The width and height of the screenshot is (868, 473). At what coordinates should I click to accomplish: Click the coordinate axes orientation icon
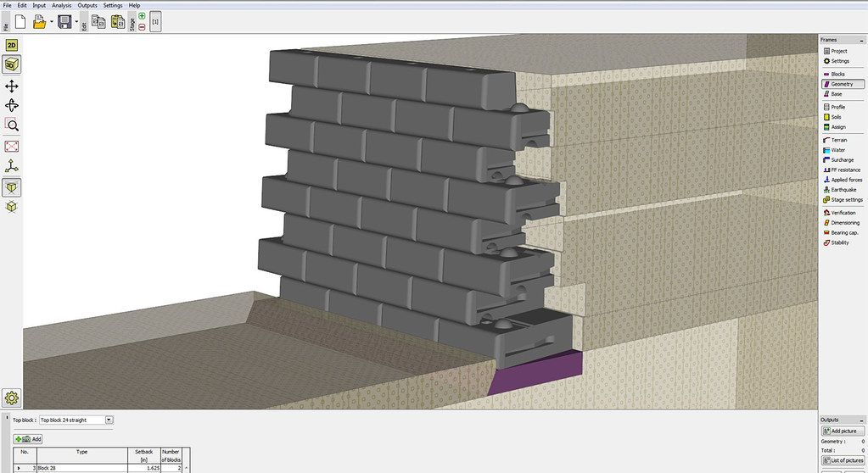click(11, 166)
